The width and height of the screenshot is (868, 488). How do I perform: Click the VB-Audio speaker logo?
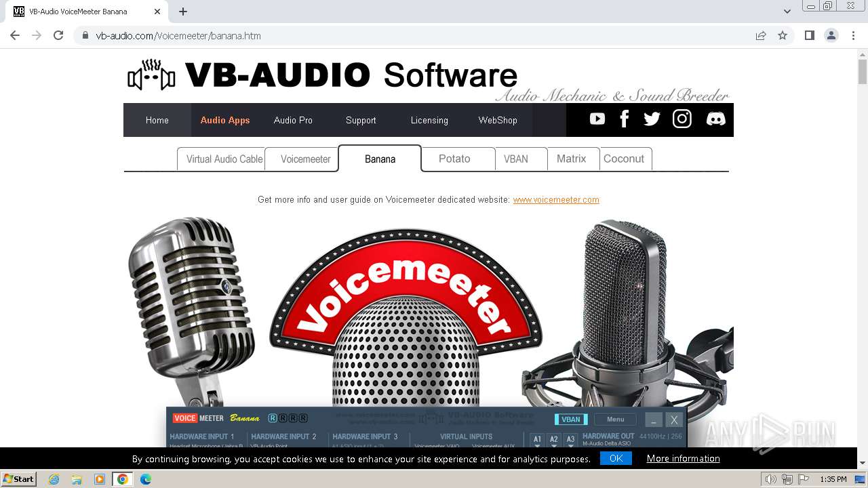click(151, 76)
